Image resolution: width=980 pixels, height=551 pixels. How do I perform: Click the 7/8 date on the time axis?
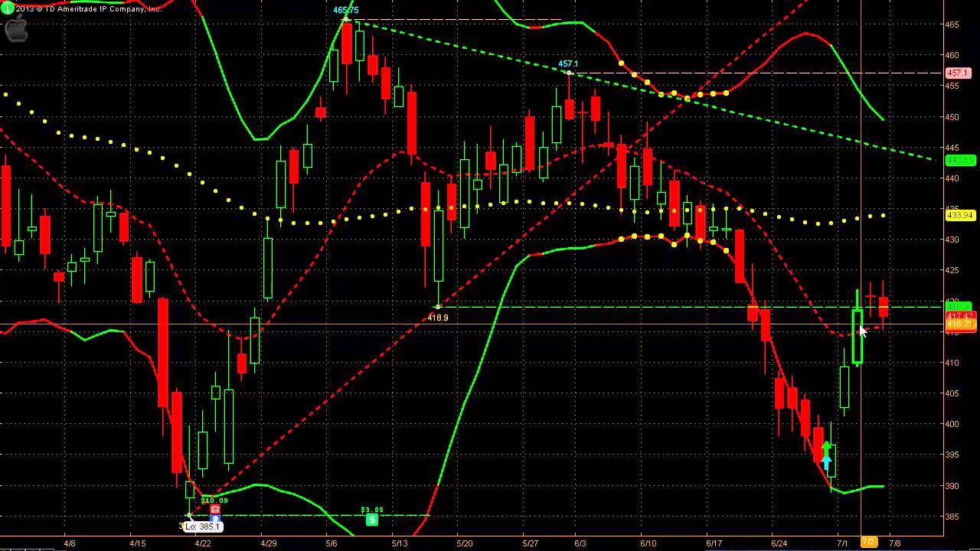coord(894,543)
